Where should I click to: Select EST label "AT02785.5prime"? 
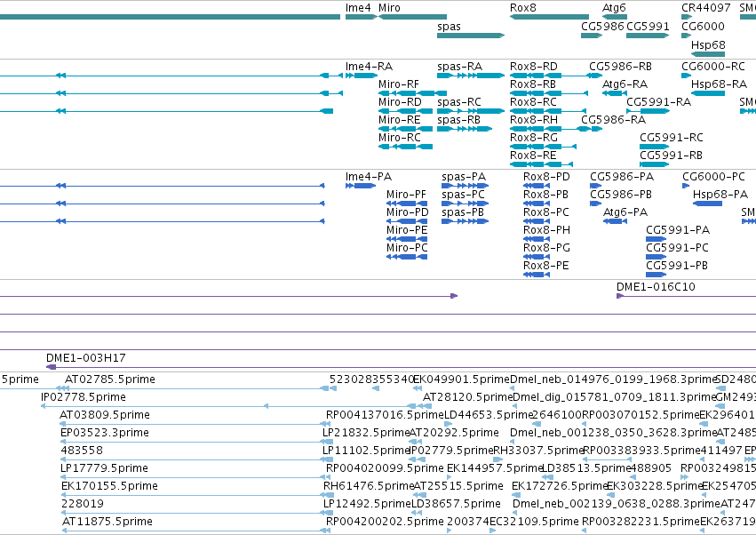[x=110, y=379]
